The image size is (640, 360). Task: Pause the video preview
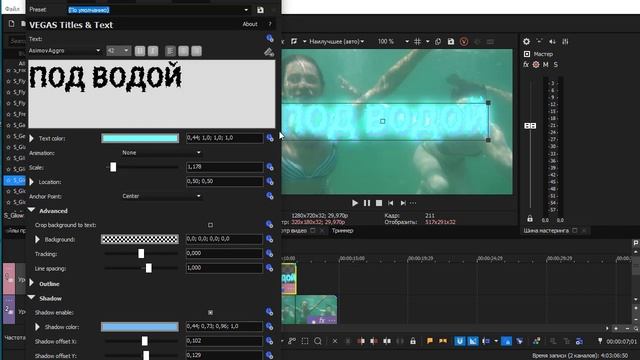(x=367, y=203)
